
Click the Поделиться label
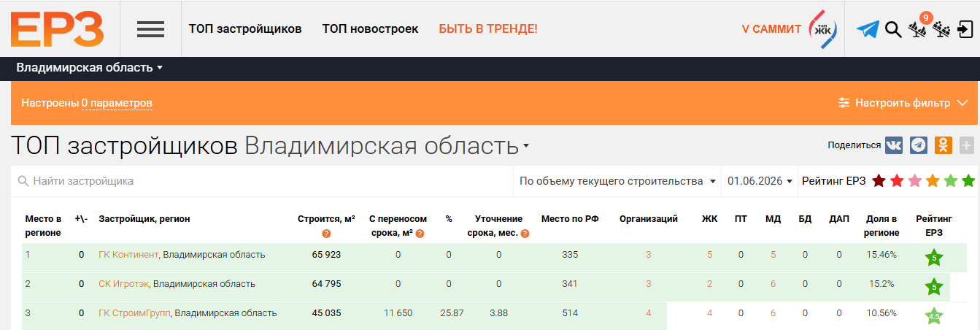pos(854,145)
